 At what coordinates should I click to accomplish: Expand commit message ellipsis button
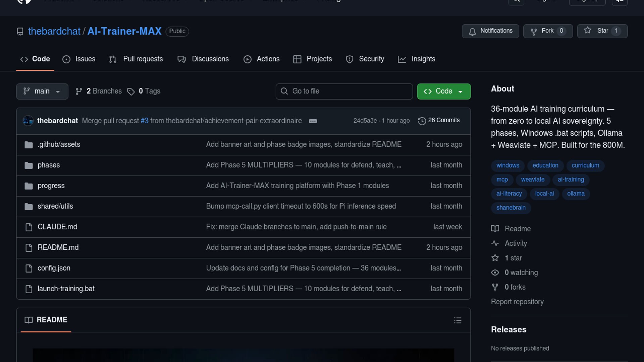313,121
